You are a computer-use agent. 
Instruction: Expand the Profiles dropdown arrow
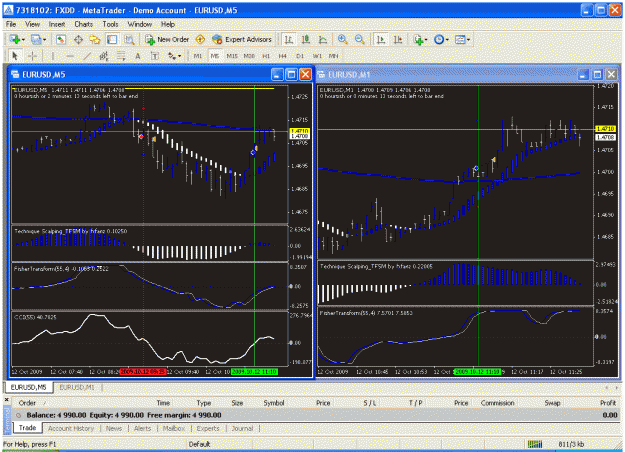pos(44,40)
